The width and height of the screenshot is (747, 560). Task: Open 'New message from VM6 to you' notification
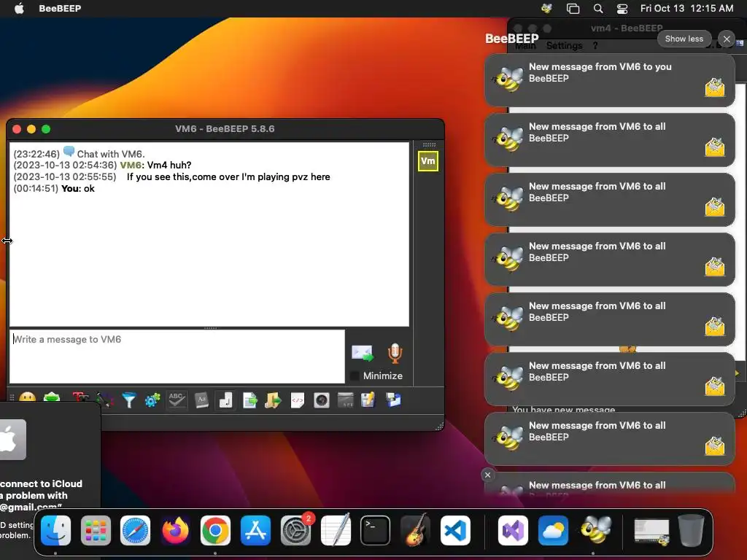[610, 80]
